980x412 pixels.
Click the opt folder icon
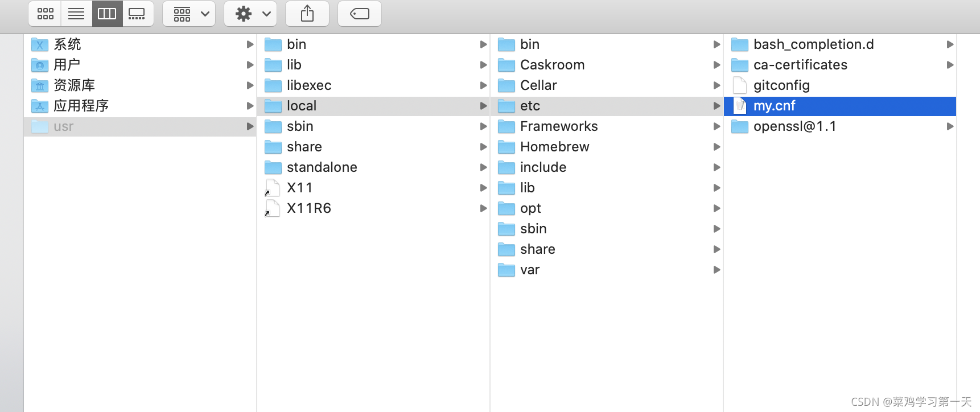pos(507,208)
